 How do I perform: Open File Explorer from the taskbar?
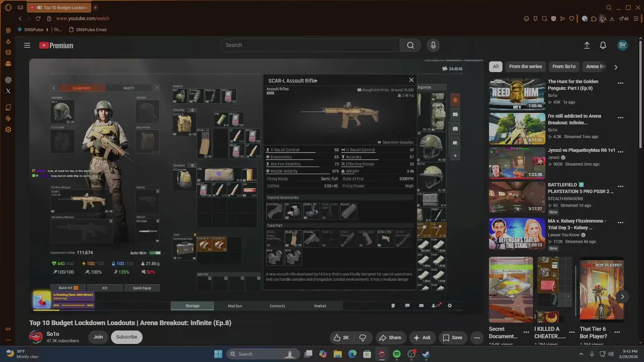338,354
